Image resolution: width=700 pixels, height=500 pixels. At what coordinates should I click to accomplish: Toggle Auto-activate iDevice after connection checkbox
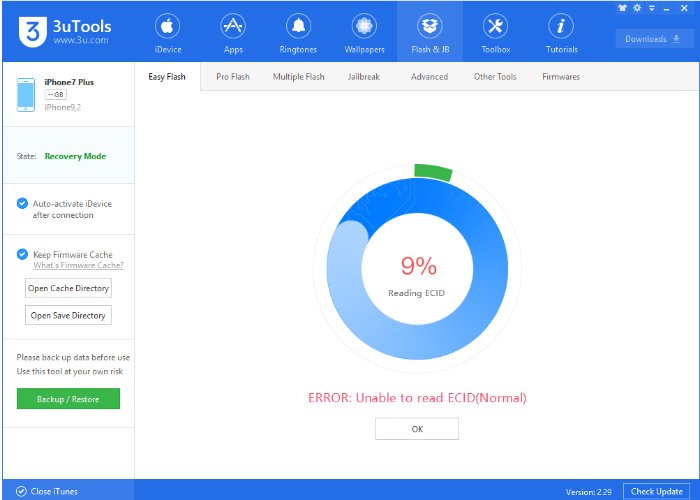23,203
